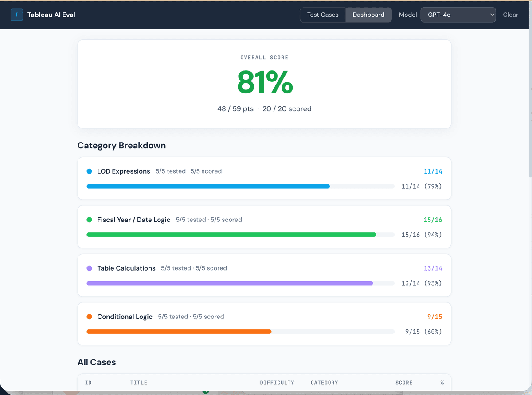Screen dimensions: 532x395
Task: Click the Clear button
Action: pyautogui.click(x=510, y=15)
